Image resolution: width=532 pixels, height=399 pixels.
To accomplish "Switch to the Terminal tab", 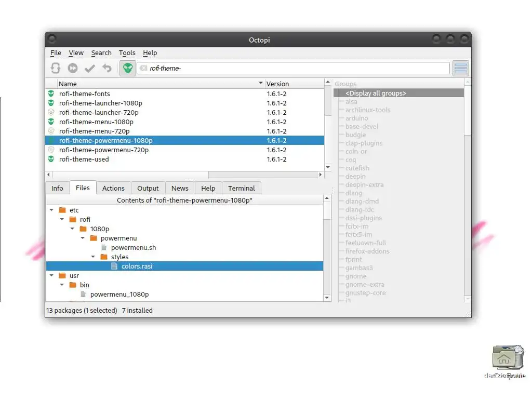I will (x=241, y=188).
